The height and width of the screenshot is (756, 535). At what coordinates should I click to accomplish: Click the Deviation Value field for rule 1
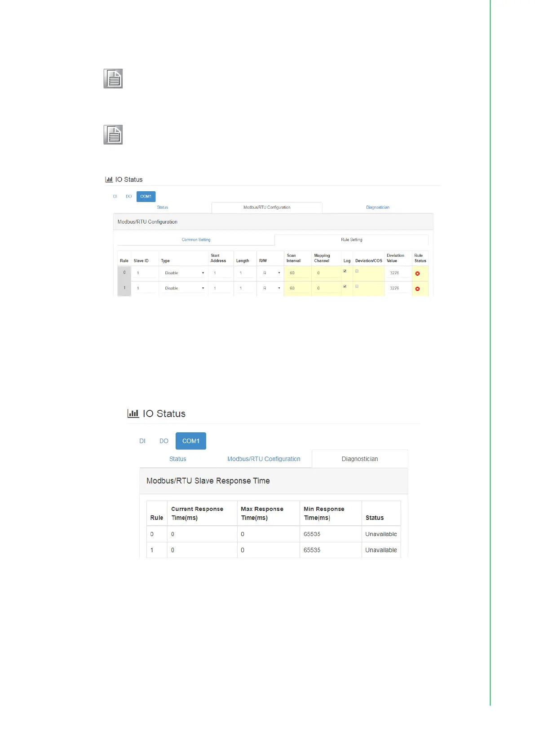[x=398, y=288]
